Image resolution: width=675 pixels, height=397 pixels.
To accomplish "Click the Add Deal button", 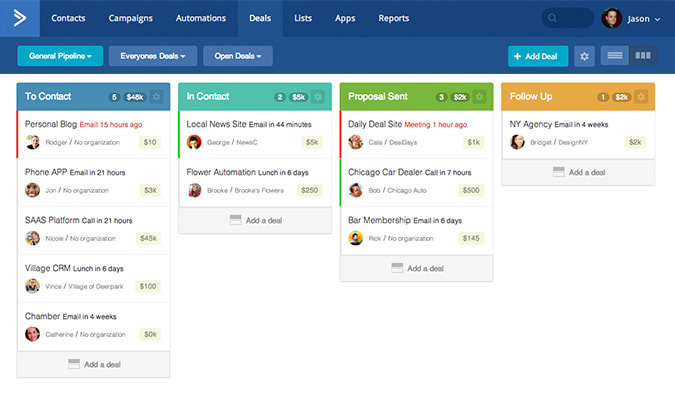I will coord(538,56).
